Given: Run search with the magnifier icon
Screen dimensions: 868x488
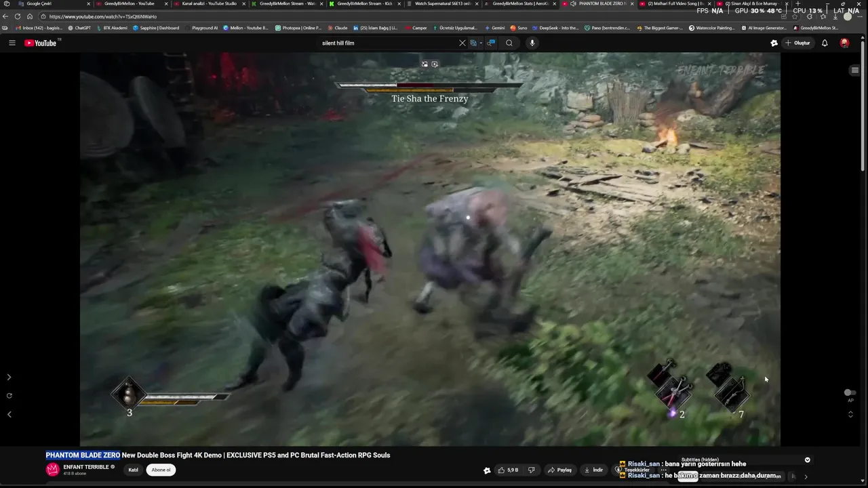Looking at the screenshot, I should tap(509, 43).
